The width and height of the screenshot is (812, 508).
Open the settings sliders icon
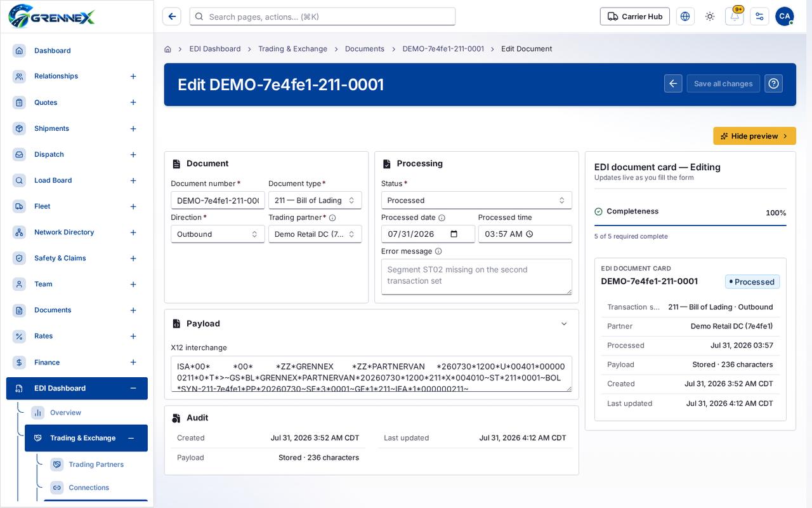pos(759,17)
